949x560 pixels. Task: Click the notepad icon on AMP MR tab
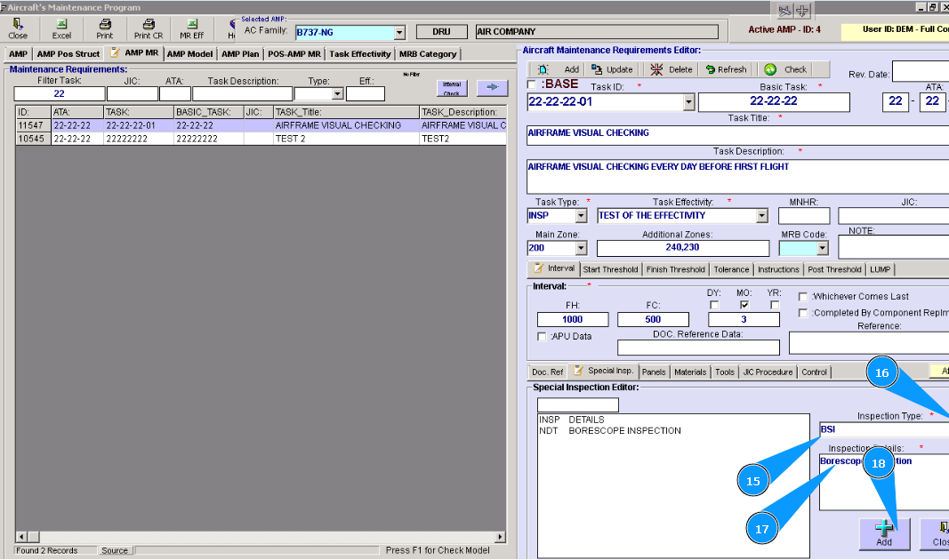(x=115, y=52)
